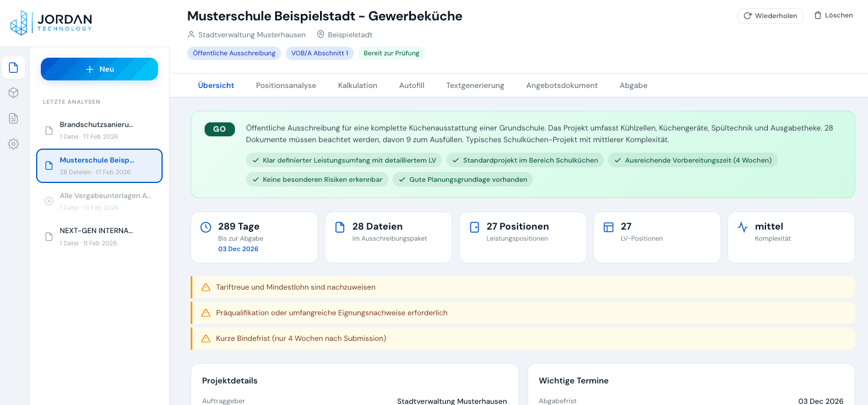Create a new analysis with Neu button
Image resolution: width=868 pixels, height=405 pixels.
click(x=99, y=69)
